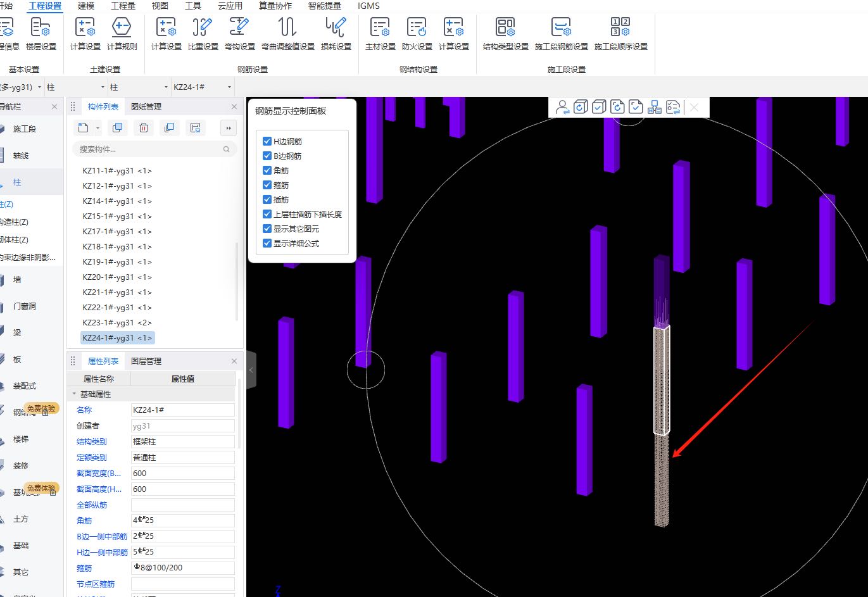Open 计算设置 in the 土建设置 group
This screenshot has width=868, height=597.
(x=85, y=34)
